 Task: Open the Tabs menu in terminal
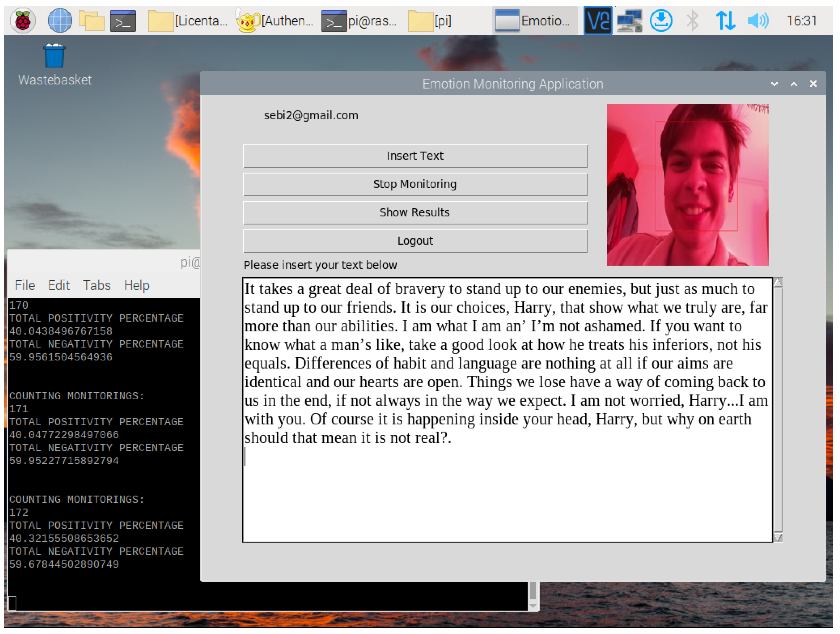click(96, 285)
